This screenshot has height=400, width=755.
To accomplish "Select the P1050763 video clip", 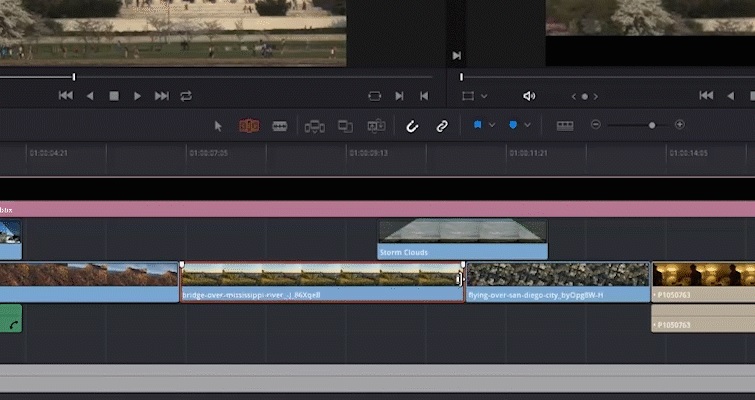I will (x=703, y=282).
